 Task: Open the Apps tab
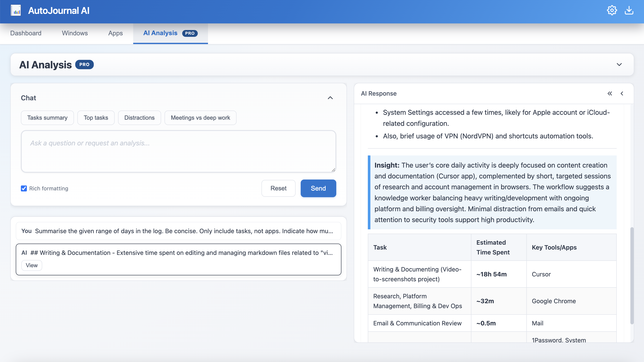[x=115, y=33]
